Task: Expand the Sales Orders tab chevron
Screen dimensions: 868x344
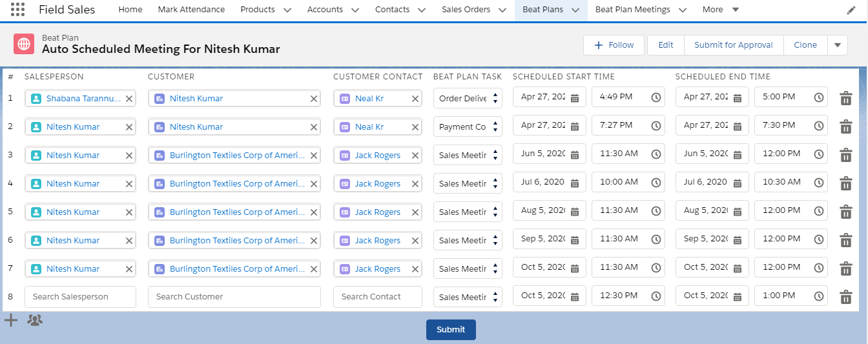Action: (x=503, y=10)
